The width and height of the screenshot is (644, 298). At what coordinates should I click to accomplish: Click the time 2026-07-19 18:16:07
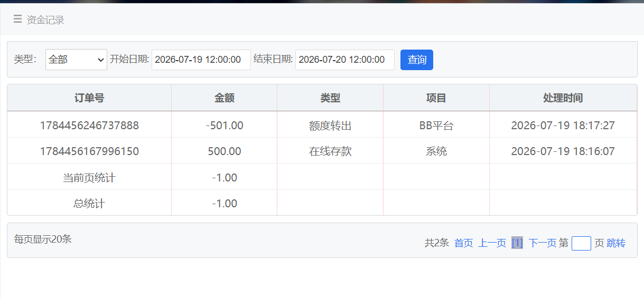(x=563, y=151)
